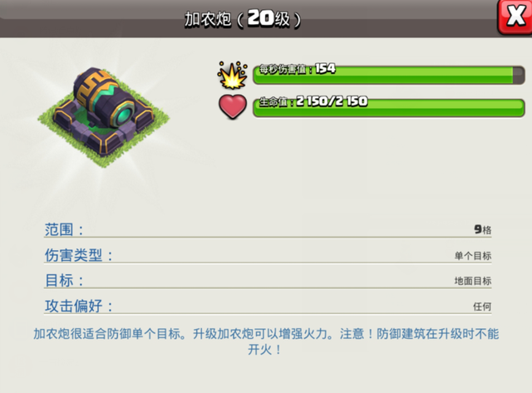Click the 每秒伤害值 154 text label

(x=298, y=69)
